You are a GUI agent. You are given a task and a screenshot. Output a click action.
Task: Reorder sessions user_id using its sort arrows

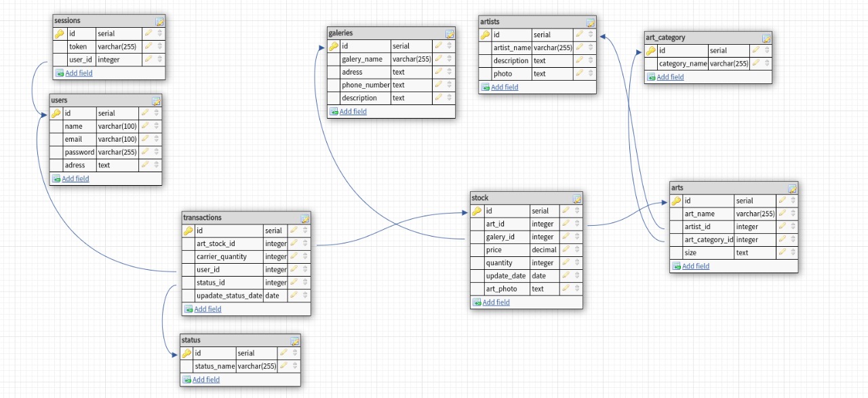(159, 60)
